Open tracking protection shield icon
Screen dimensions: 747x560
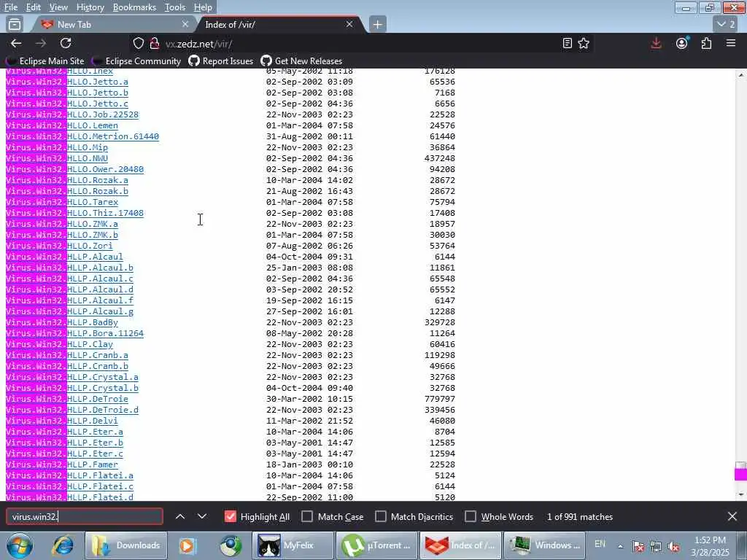pos(138,44)
